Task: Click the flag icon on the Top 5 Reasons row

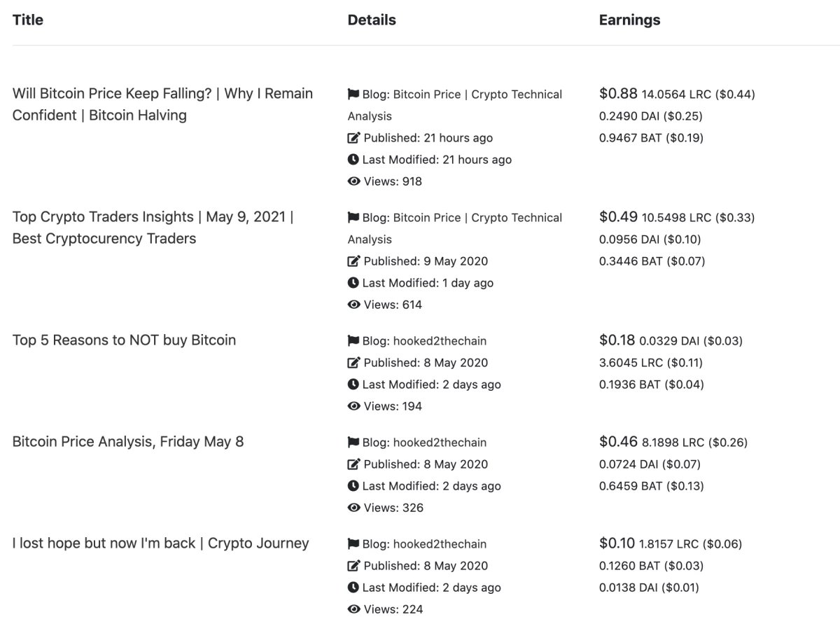Action: pos(354,341)
